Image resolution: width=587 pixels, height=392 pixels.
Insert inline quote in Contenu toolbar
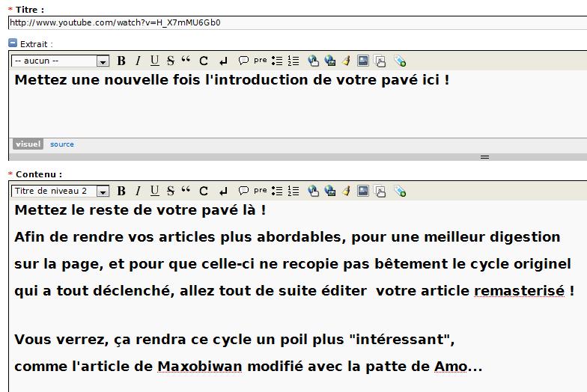pyautogui.click(x=186, y=190)
